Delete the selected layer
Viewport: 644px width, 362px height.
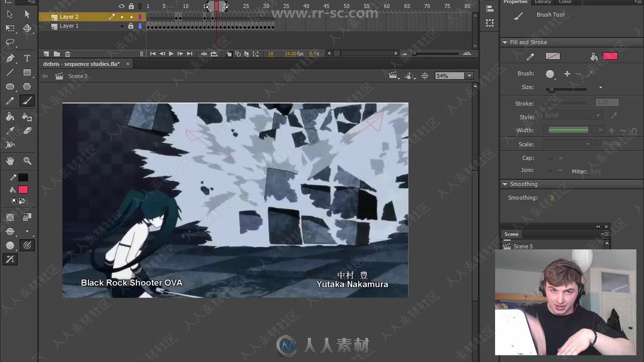coord(68,54)
